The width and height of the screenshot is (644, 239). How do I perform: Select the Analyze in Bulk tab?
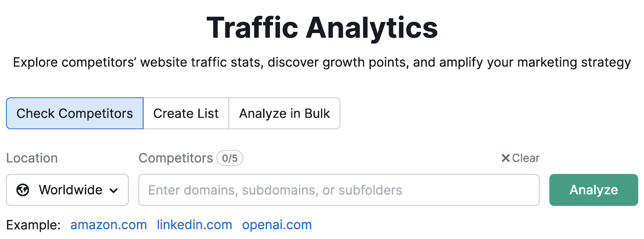click(285, 113)
